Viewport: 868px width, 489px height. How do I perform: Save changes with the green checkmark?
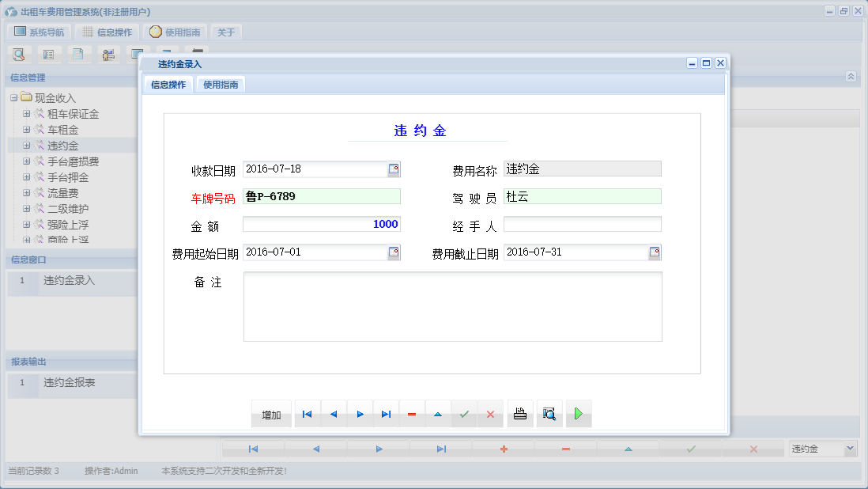point(464,413)
